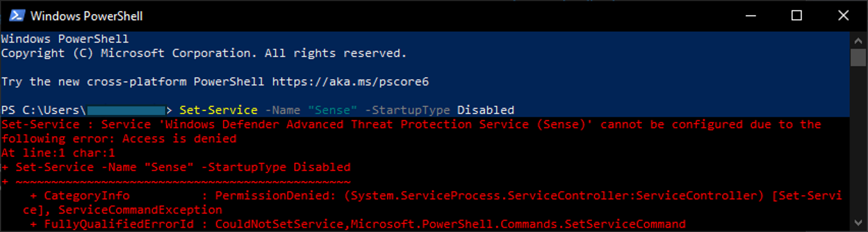Click the CategoryInfo error label

point(87,196)
